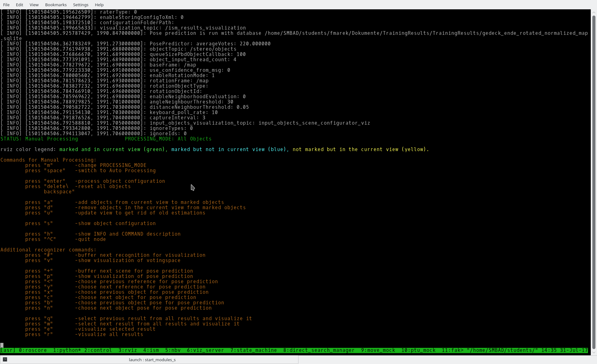Image resolution: width=597 pixels, height=364 pixels.
Task: Switch to tmux window 0:roscore
Action: pos(33,350)
